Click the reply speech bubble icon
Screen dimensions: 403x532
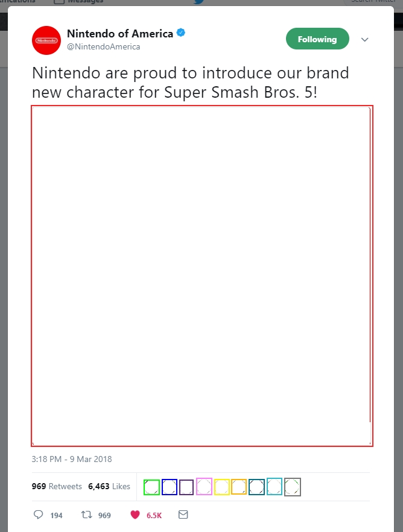39,515
